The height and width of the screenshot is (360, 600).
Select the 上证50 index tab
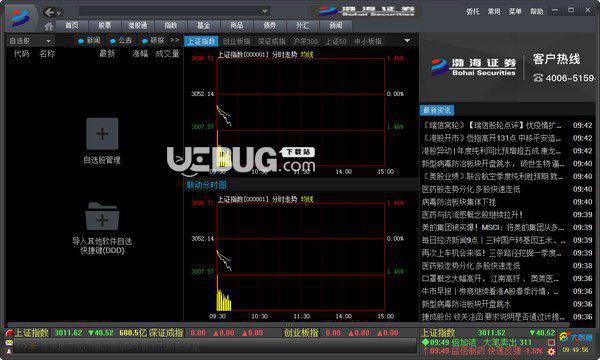(336, 41)
